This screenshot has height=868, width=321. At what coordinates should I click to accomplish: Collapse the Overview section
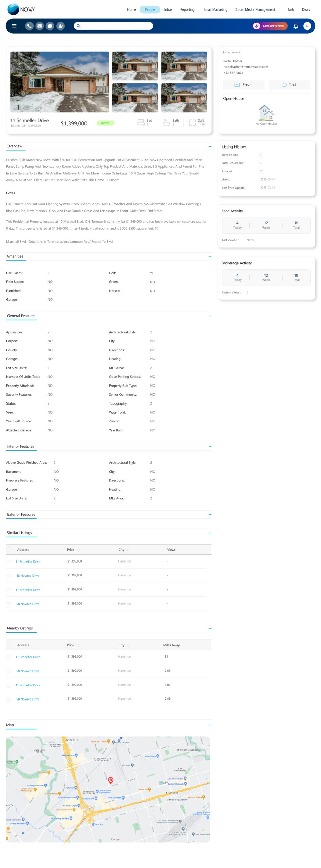tap(210, 147)
